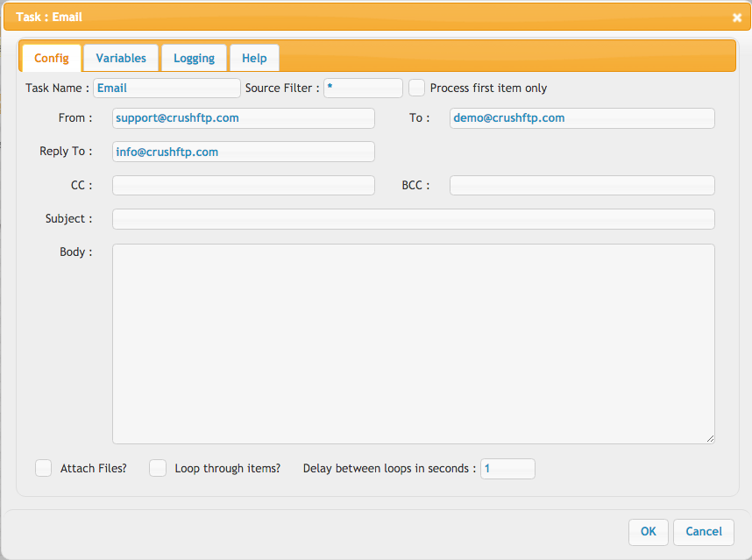Screen dimensions: 752x560
Task: Click into the CC field
Action: coord(243,185)
